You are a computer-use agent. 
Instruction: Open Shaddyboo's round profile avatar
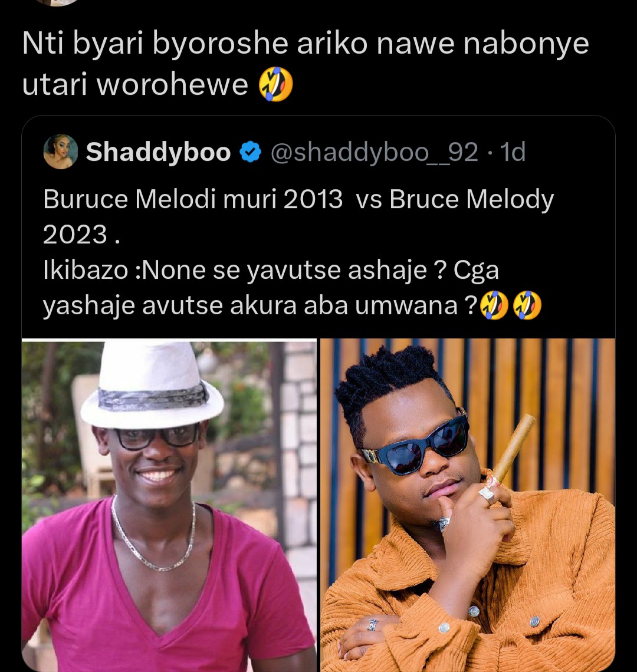point(61,151)
